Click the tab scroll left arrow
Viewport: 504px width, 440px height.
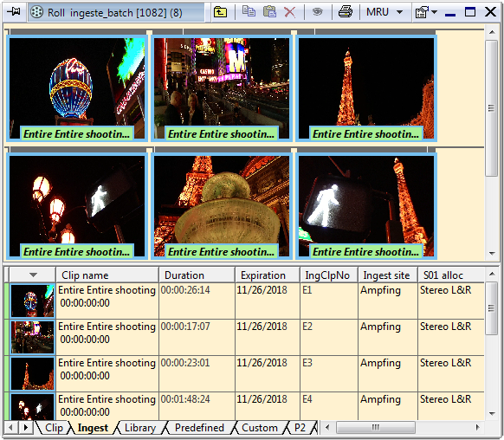coord(11,428)
